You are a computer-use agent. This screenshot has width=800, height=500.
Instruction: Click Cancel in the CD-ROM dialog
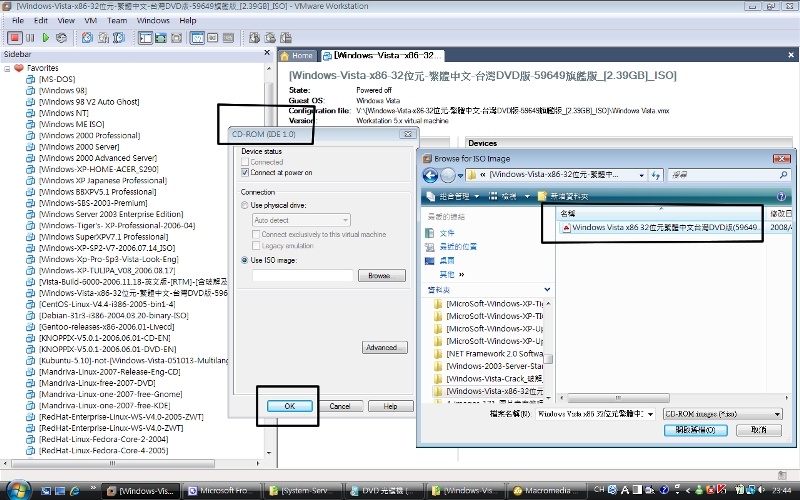coord(340,406)
